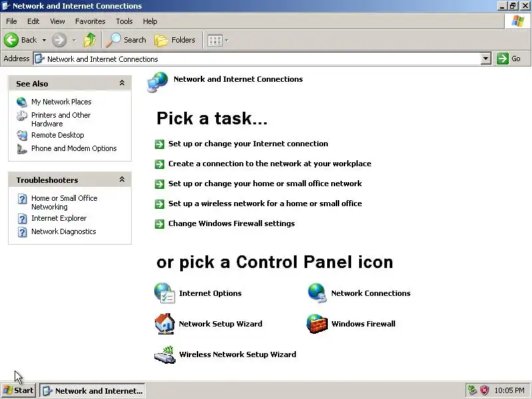Click the Printers and Other Hardware icon
The width and height of the screenshot is (532, 399).
(x=22, y=116)
